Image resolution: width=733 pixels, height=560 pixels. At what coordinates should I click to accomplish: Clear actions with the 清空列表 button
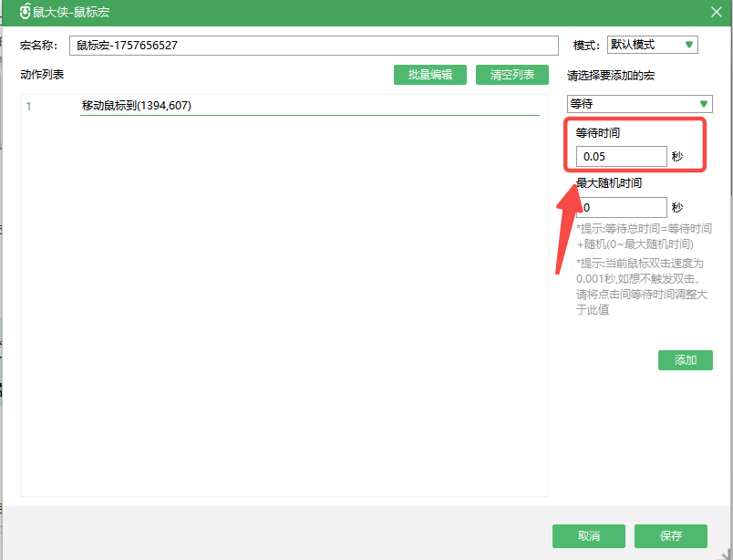(511, 75)
